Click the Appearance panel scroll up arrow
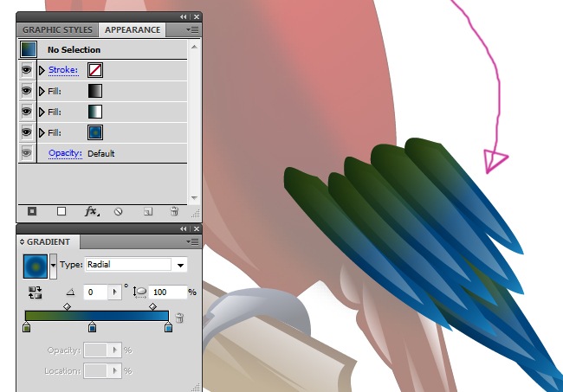This screenshot has width=563, height=392. coord(194,47)
